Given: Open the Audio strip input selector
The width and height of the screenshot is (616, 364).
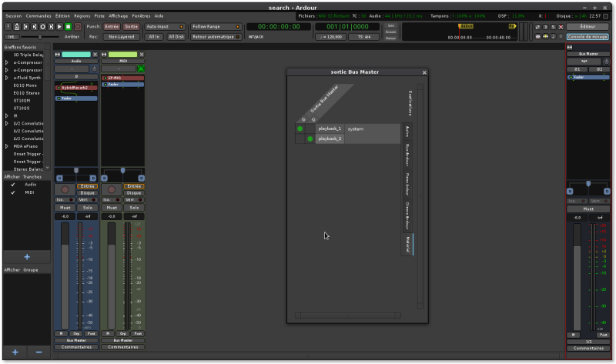Looking at the screenshot, I should 72,68.
